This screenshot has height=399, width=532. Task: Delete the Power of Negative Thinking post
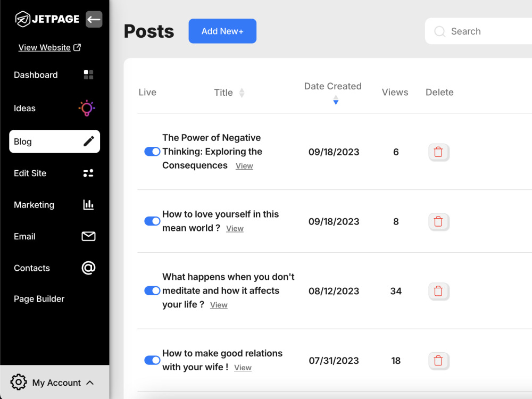click(438, 152)
